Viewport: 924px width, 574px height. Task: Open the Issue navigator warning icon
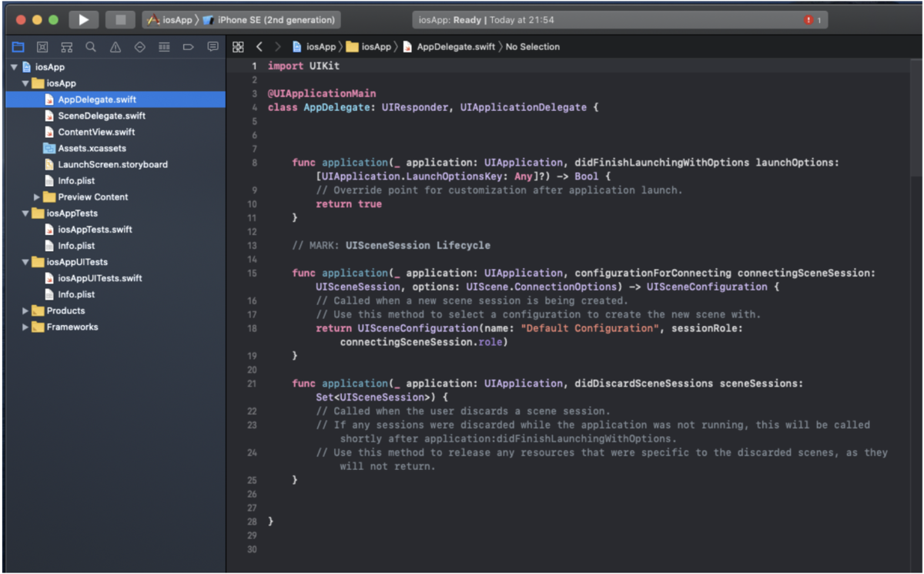click(115, 47)
